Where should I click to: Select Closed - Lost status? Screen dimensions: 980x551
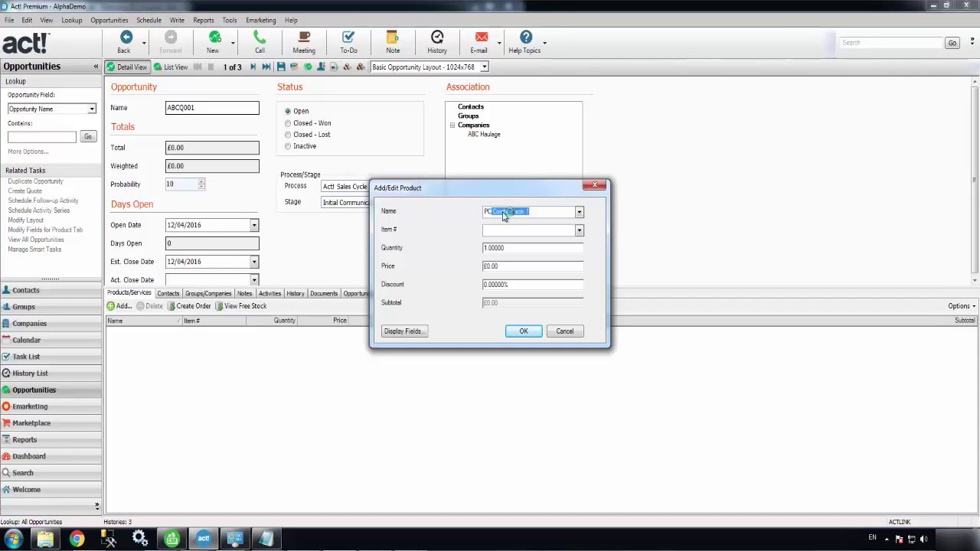point(288,135)
